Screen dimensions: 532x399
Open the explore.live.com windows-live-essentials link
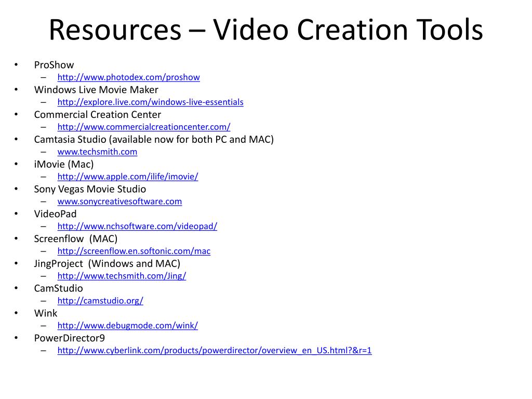[x=150, y=102]
